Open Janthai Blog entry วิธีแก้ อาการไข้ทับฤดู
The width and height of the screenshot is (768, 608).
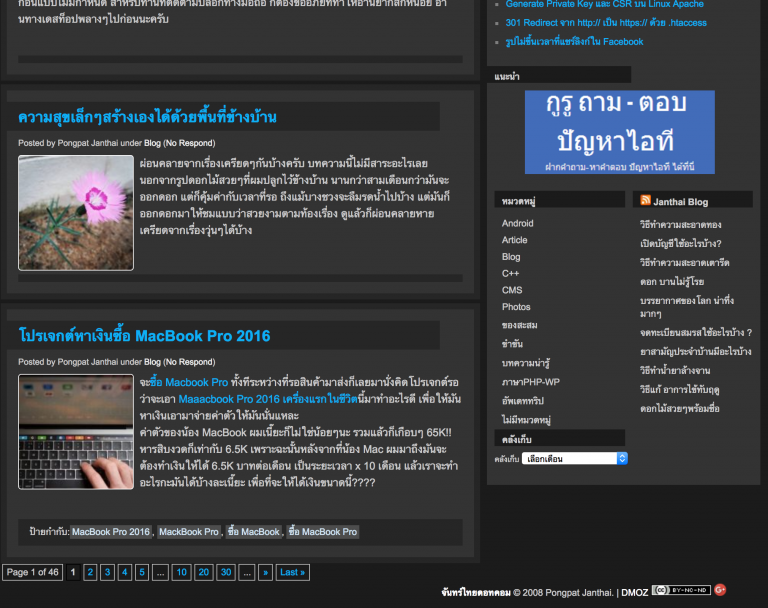tap(679, 389)
